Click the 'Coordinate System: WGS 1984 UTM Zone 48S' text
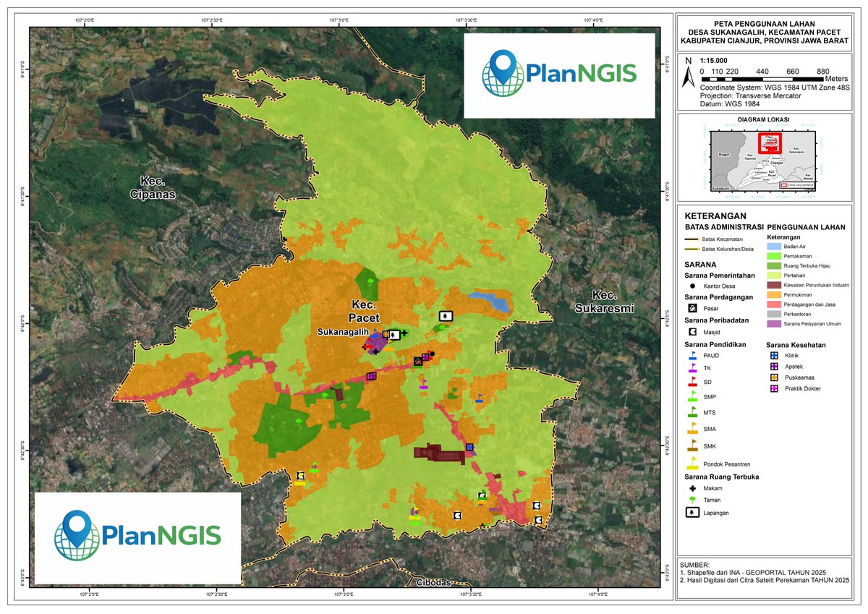Viewport: 868px width, 614px height. (x=775, y=88)
